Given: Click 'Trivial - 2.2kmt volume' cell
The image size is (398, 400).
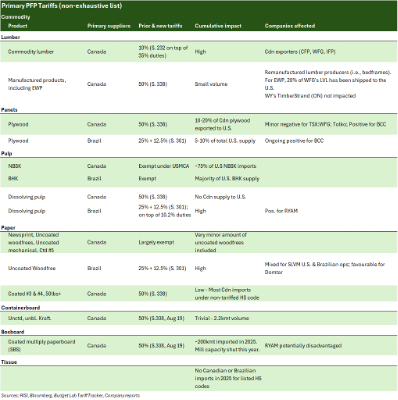Looking at the screenshot, I should point(222,318).
